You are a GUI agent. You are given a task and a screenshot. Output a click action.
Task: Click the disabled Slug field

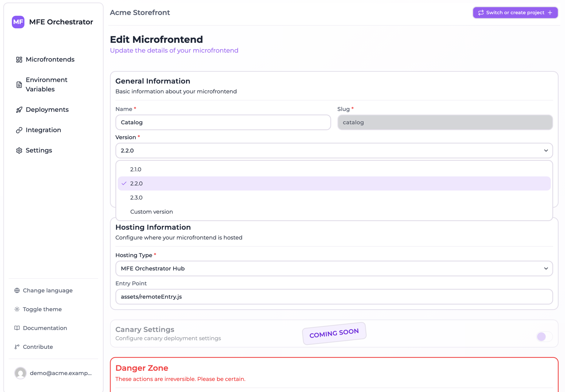point(445,122)
